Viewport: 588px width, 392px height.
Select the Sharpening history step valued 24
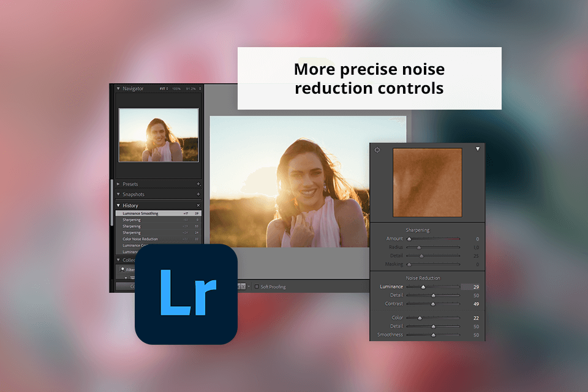pos(158,233)
